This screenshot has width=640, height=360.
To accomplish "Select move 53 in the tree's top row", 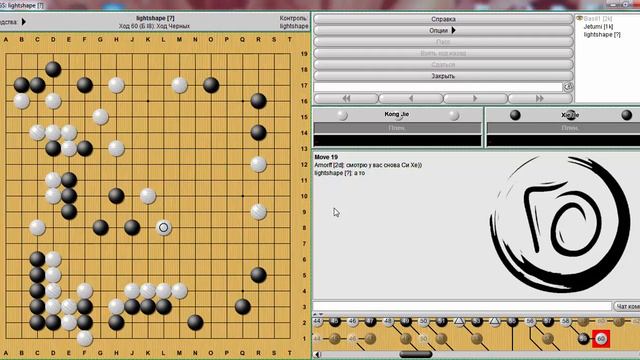I will pos(477,322).
